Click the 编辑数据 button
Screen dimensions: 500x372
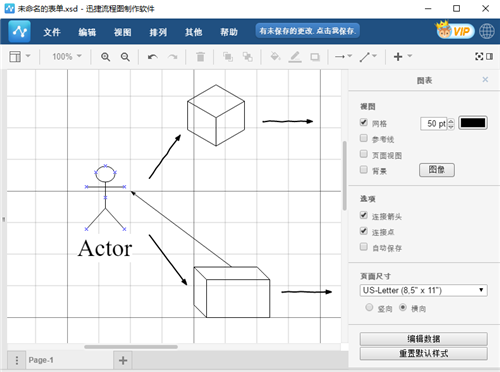(424, 339)
